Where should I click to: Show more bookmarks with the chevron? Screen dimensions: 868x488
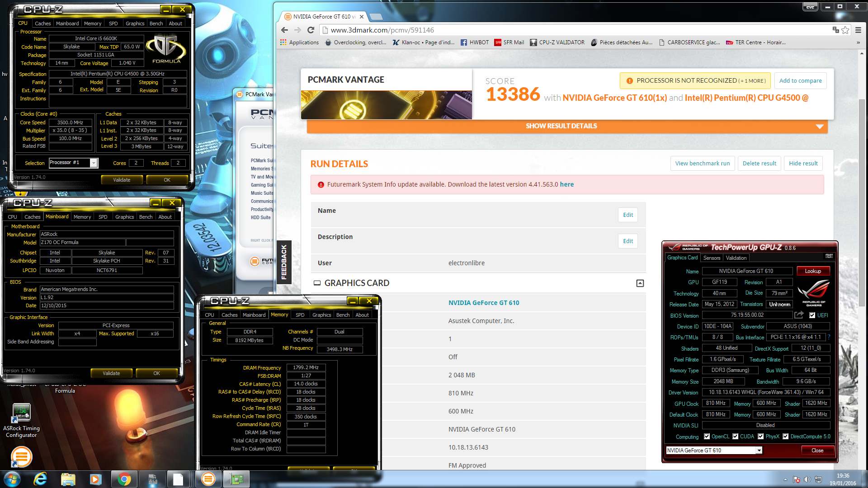pos(858,42)
